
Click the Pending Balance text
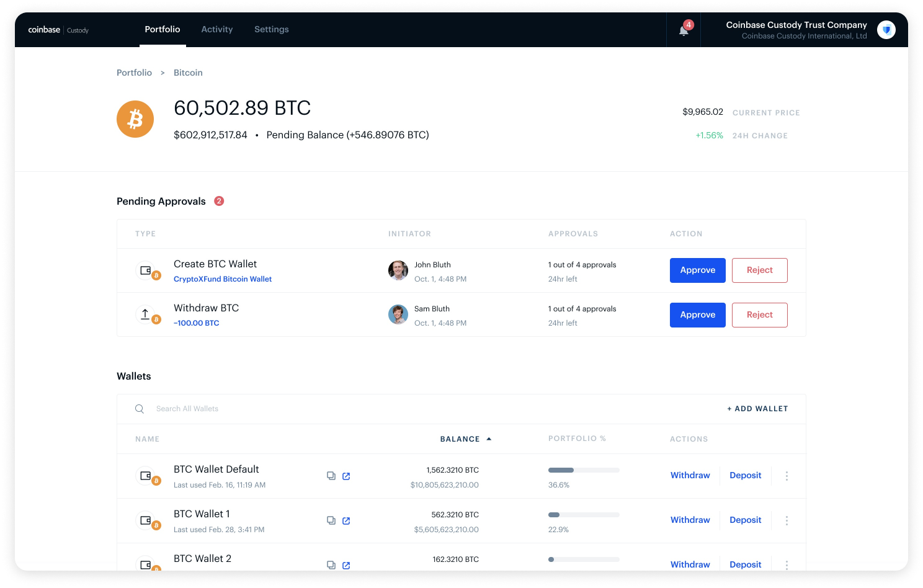coord(347,135)
